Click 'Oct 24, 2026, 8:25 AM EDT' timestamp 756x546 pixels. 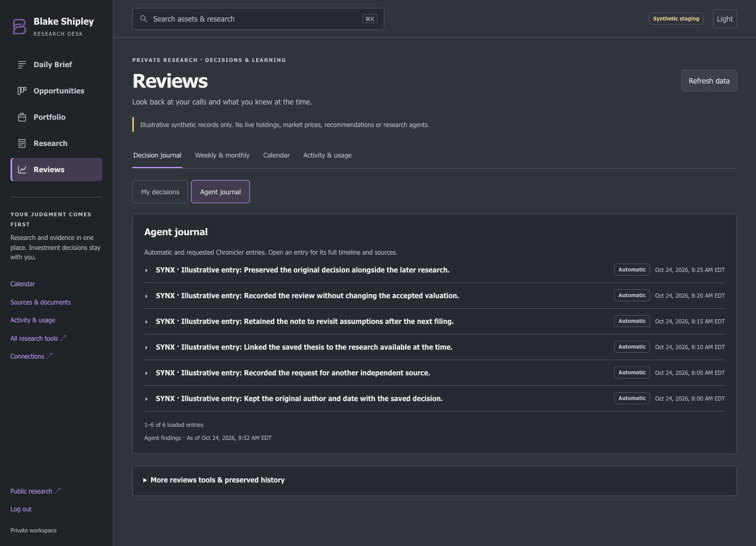(x=690, y=270)
